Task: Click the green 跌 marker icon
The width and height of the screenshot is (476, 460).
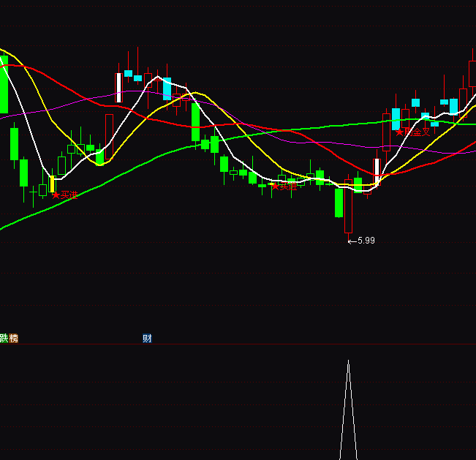Action: point(4,339)
